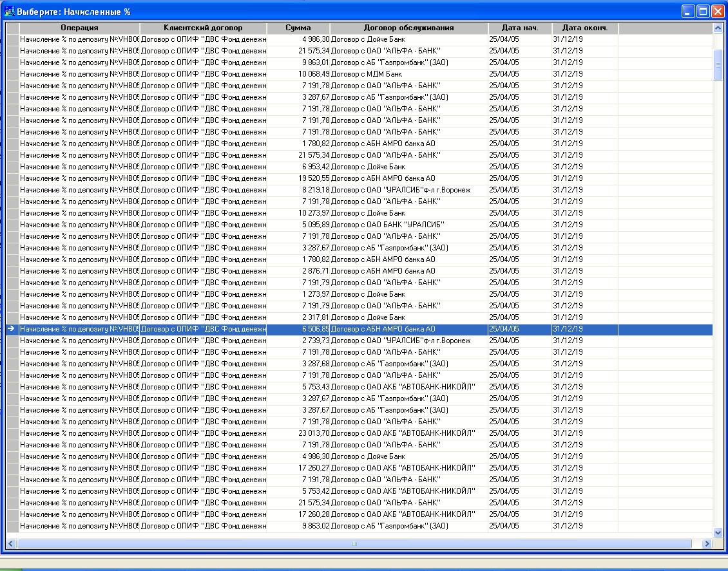Image resolution: width=728 pixels, height=571 pixels.
Task: Select the sum cell 2 317,81
Action: pyautogui.click(x=298, y=318)
